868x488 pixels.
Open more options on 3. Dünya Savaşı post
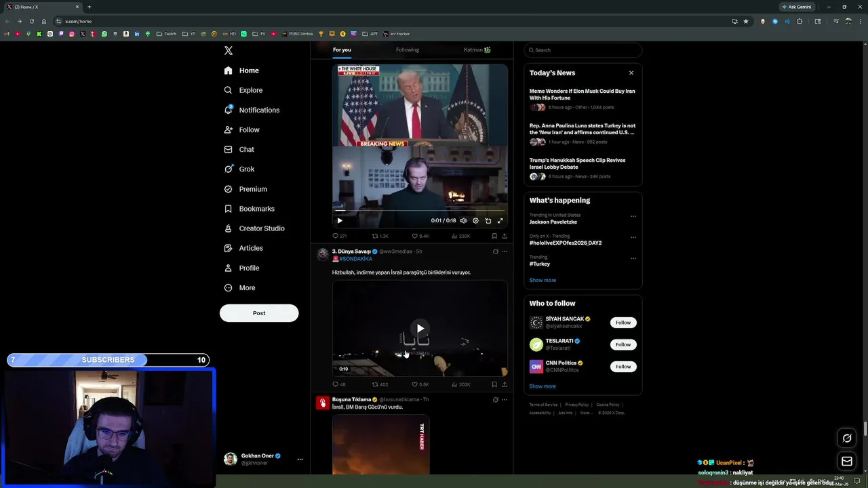tap(505, 251)
